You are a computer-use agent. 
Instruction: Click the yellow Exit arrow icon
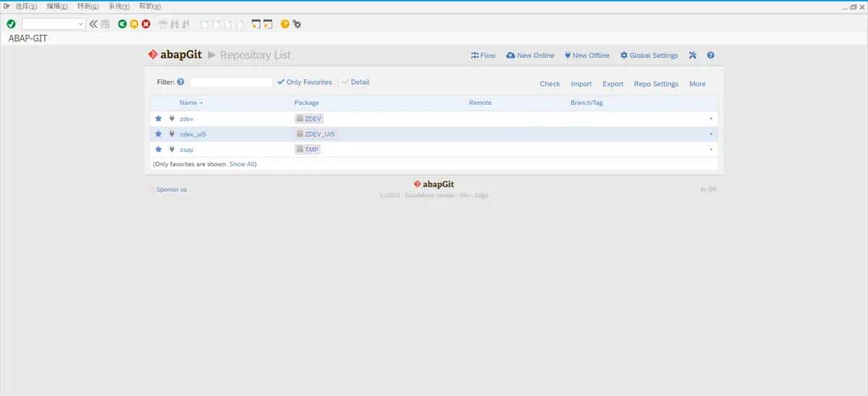[x=134, y=24]
